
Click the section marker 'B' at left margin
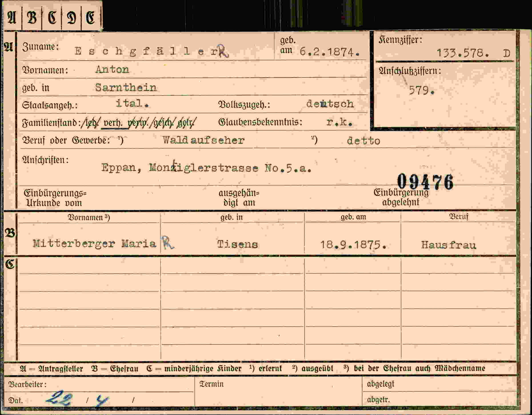click(10, 233)
